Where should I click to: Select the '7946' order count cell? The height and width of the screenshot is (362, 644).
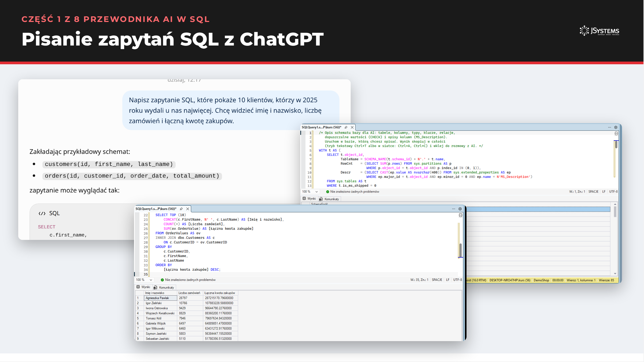pos(190,318)
